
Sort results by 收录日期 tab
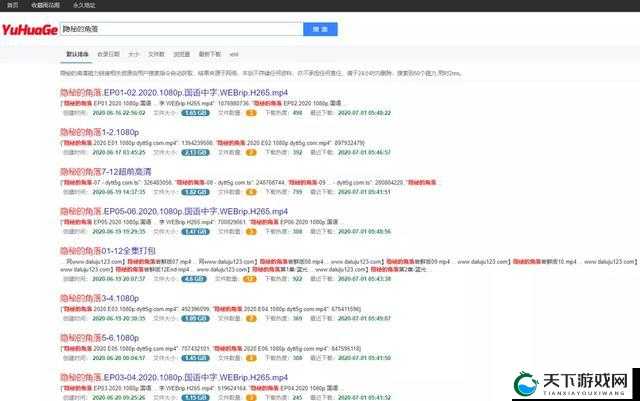point(109,54)
